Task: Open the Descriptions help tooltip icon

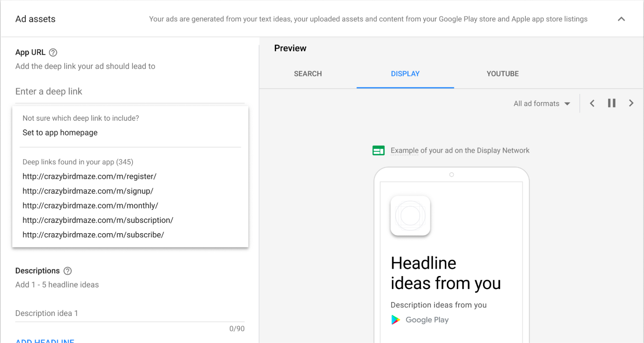Action: coord(68,271)
